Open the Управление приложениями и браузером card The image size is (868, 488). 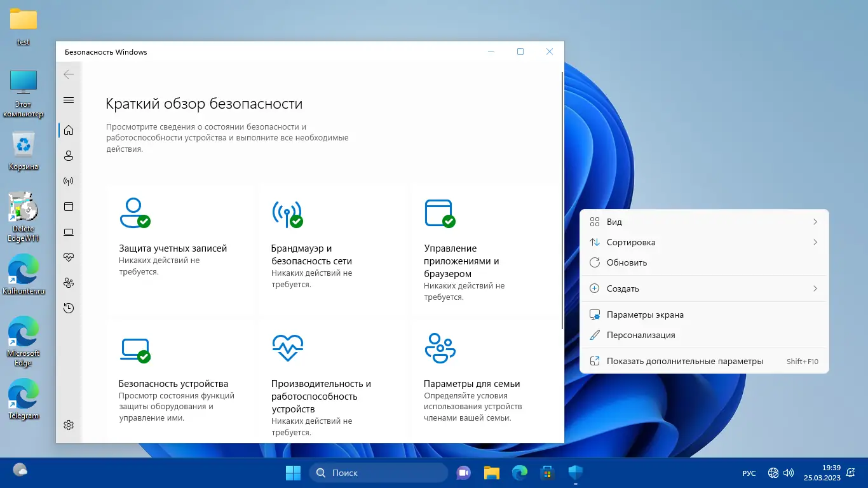click(x=486, y=250)
